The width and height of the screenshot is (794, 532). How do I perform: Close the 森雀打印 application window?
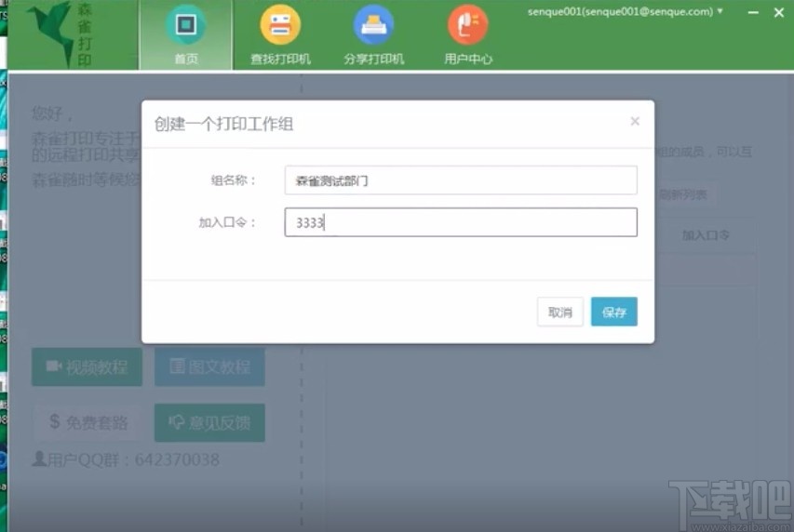click(779, 12)
